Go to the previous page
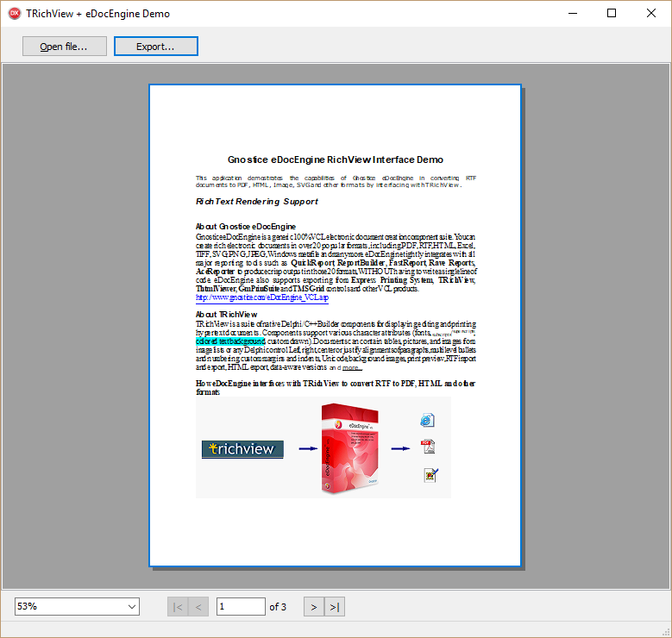Image resolution: width=672 pixels, height=638 pixels. (x=198, y=607)
